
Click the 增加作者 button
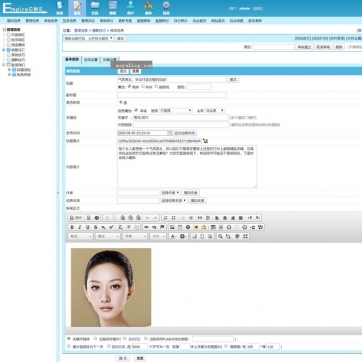pyautogui.click(x=191, y=193)
